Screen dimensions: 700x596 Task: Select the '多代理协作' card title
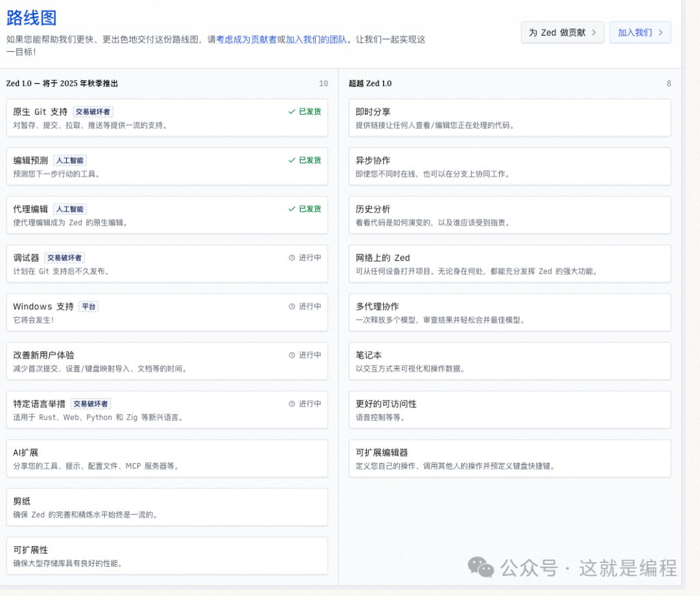point(377,307)
